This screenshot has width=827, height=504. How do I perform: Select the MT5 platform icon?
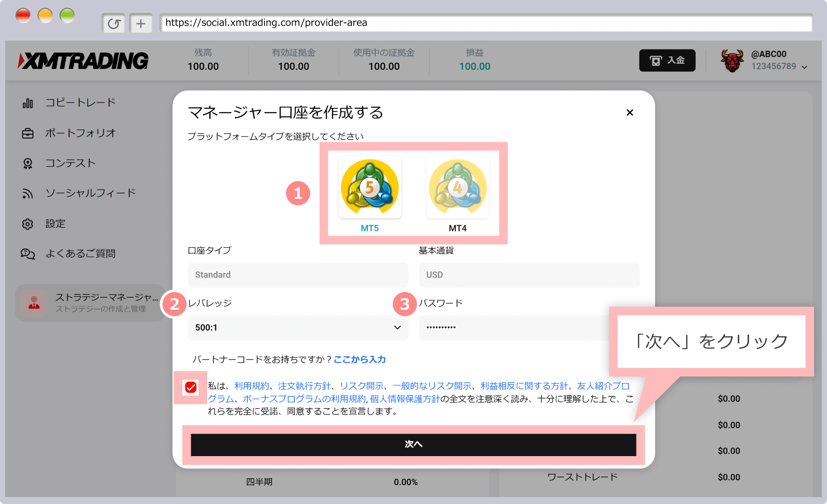click(370, 188)
